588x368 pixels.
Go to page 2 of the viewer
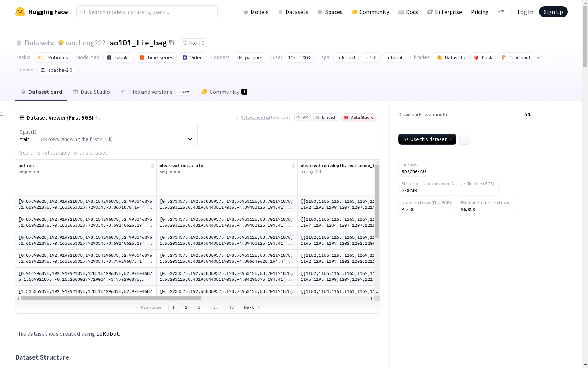tap(186, 307)
